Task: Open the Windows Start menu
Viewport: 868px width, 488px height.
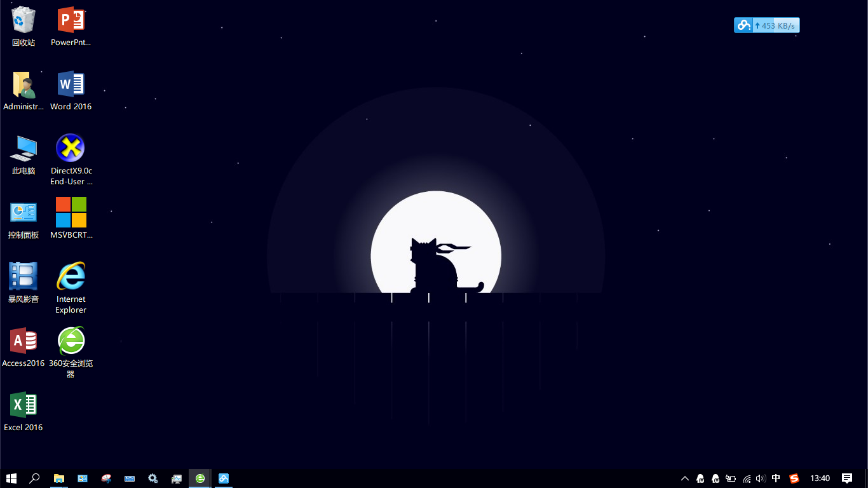Action: click(x=11, y=478)
